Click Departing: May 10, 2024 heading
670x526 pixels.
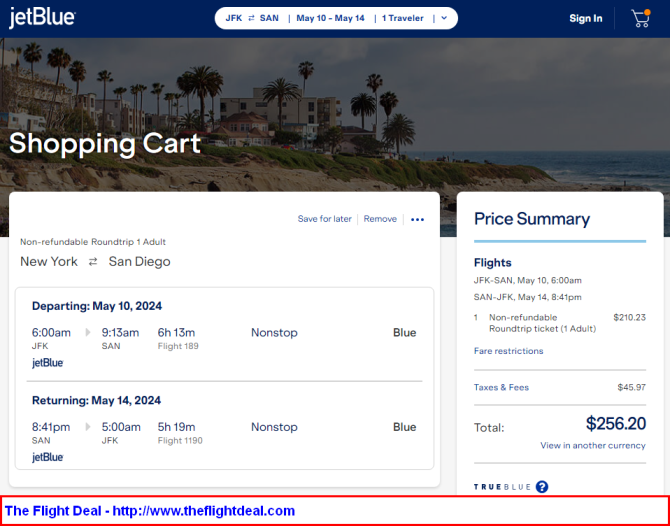97,306
